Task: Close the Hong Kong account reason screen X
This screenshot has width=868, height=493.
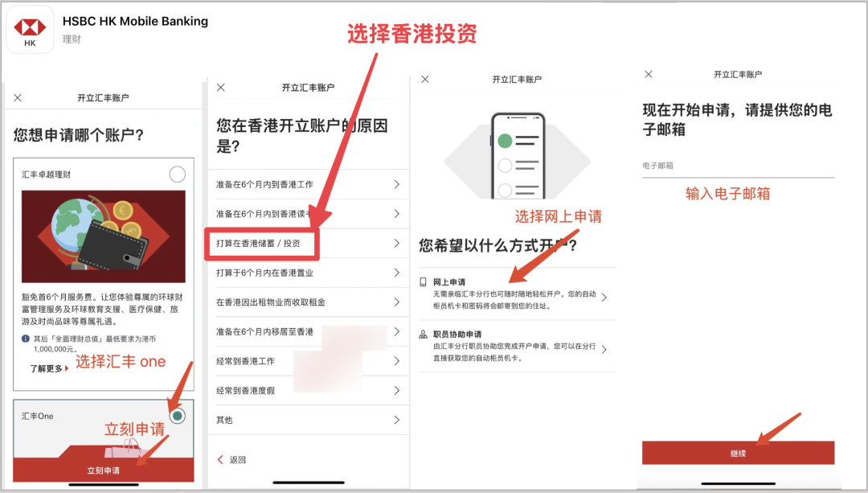Action: point(221,88)
